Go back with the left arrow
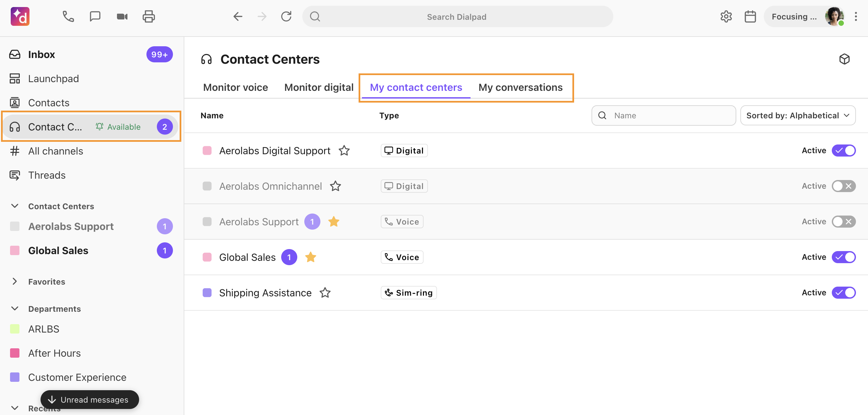The height and width of the screenshot is (415, 868). [x=238, y=16]
